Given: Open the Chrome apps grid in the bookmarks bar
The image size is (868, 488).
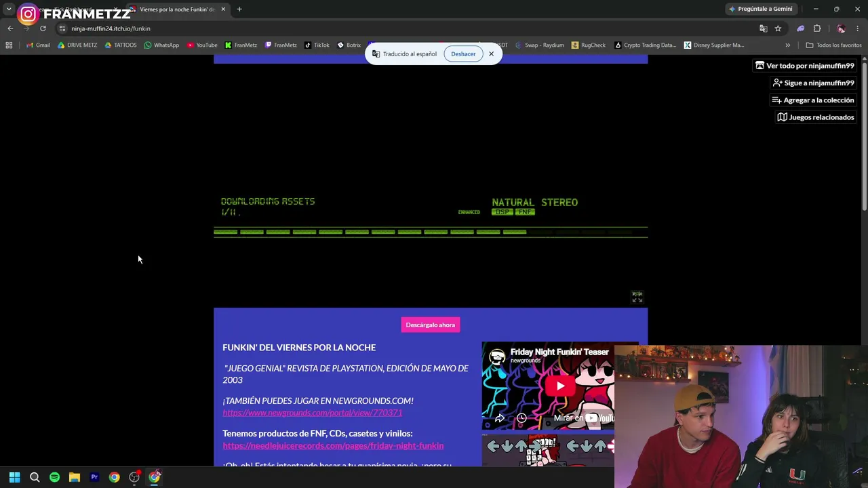Looking at the screenshot, I should [x=9, y=45].
